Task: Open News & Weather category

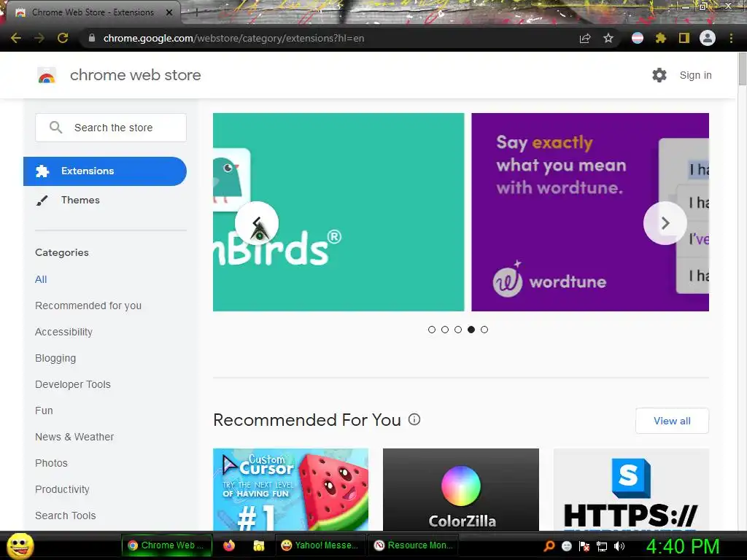Action: (x=74, y=437)
